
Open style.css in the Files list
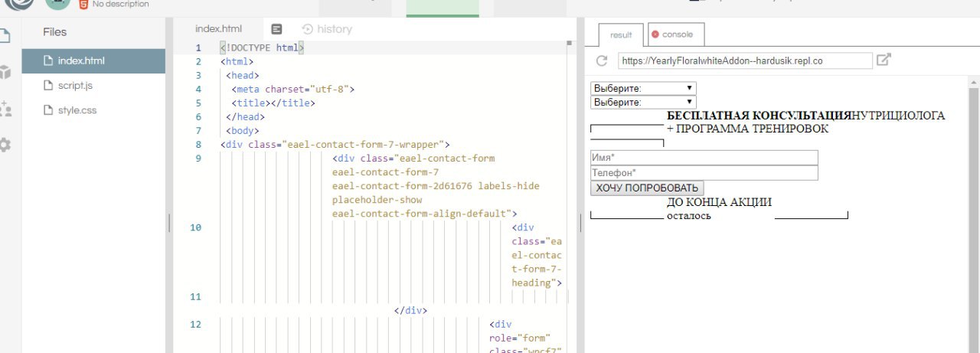pyautogui.click(x=93, y=110)
